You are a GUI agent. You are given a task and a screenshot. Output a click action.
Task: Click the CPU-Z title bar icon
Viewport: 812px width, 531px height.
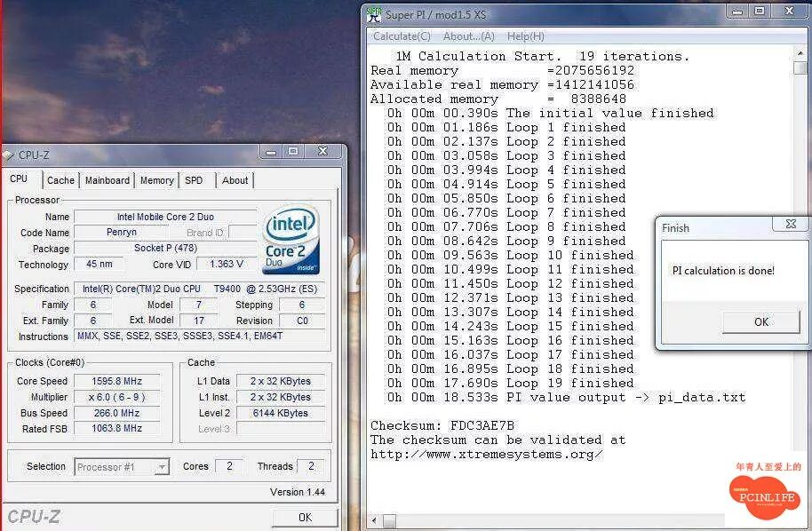point(8,155)
